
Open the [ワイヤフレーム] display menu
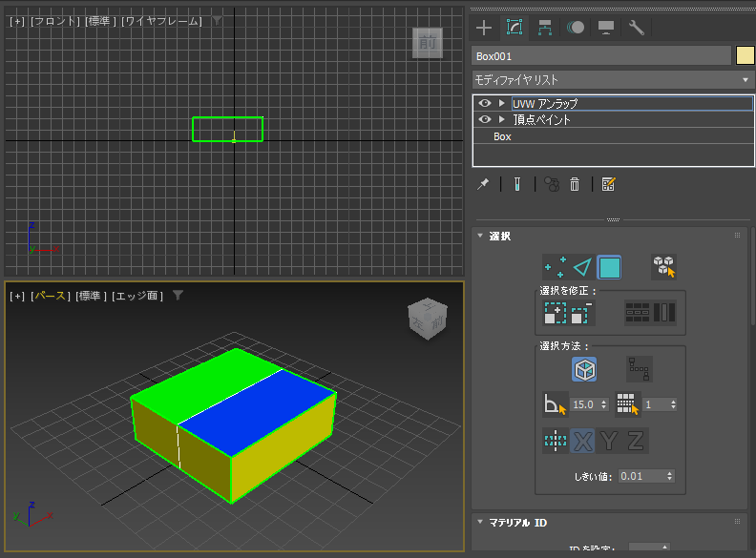161,21
